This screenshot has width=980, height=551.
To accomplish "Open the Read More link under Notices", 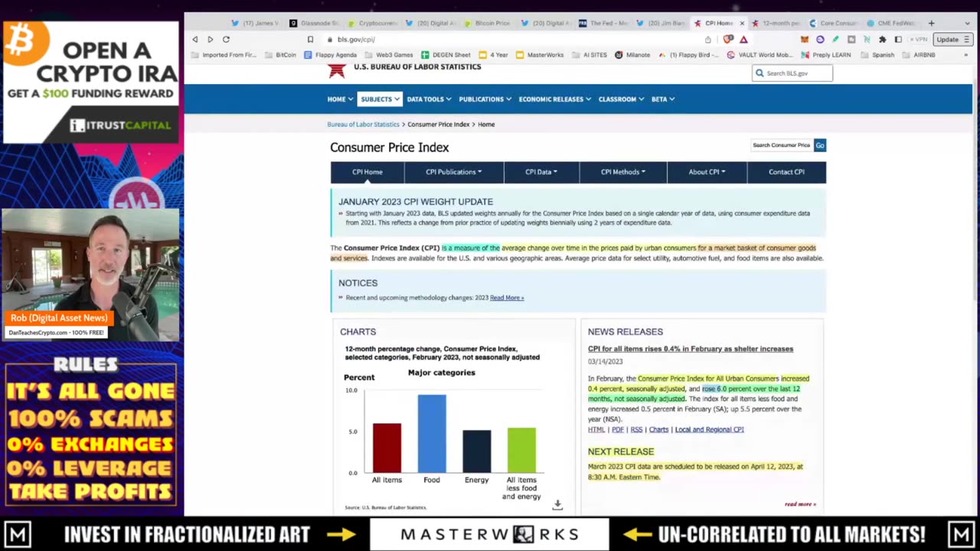I will point(507,298).
